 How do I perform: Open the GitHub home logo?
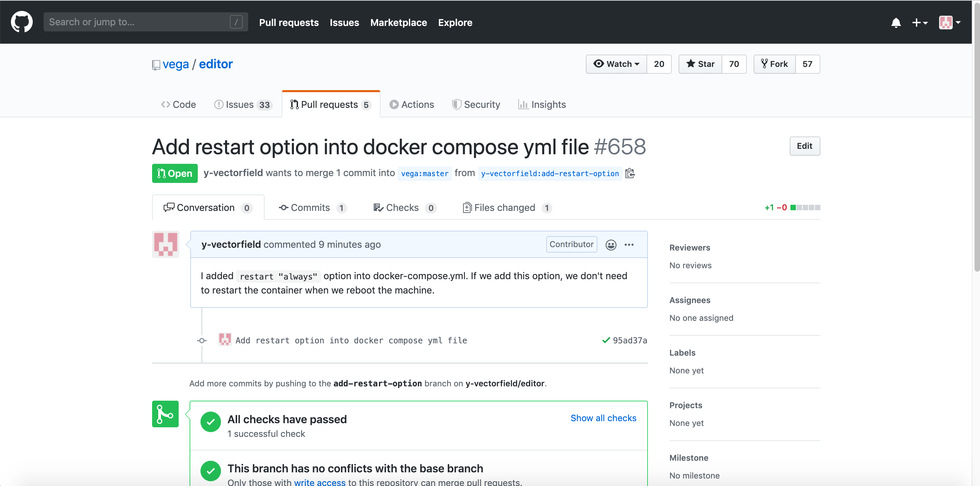click(22, 22)
